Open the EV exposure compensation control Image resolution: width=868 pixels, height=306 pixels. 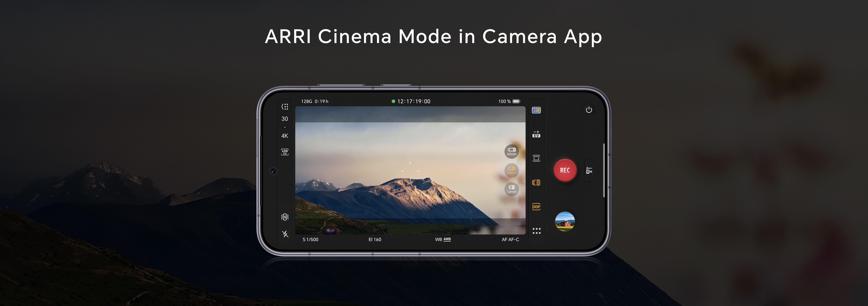coord(536,134)
